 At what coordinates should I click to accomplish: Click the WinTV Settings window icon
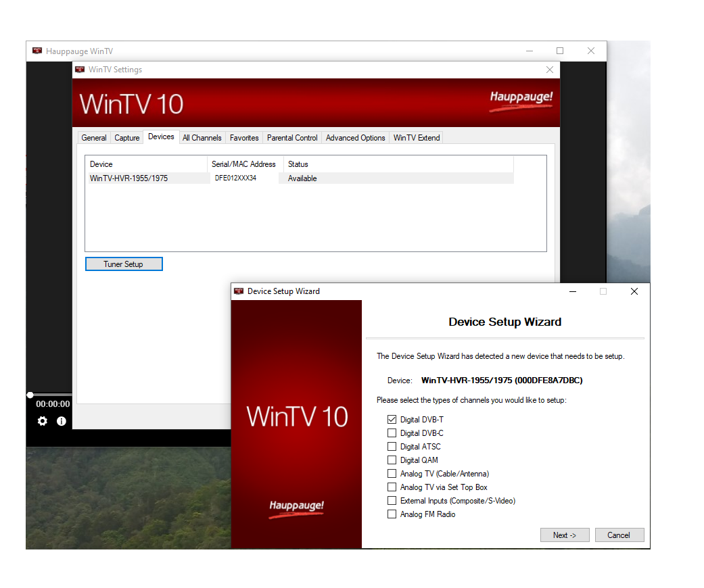80,70
